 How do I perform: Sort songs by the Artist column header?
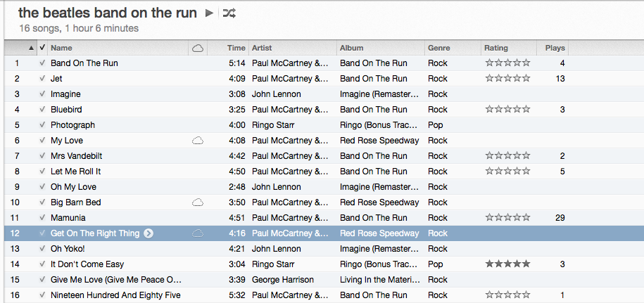[x=292, y=48]
